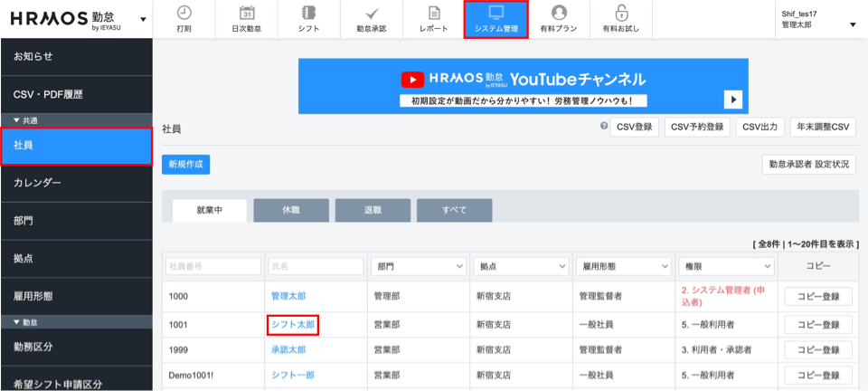Expand the 部門 filter dropdown
The height and width of the screenshot is (391, 868).
417,267
